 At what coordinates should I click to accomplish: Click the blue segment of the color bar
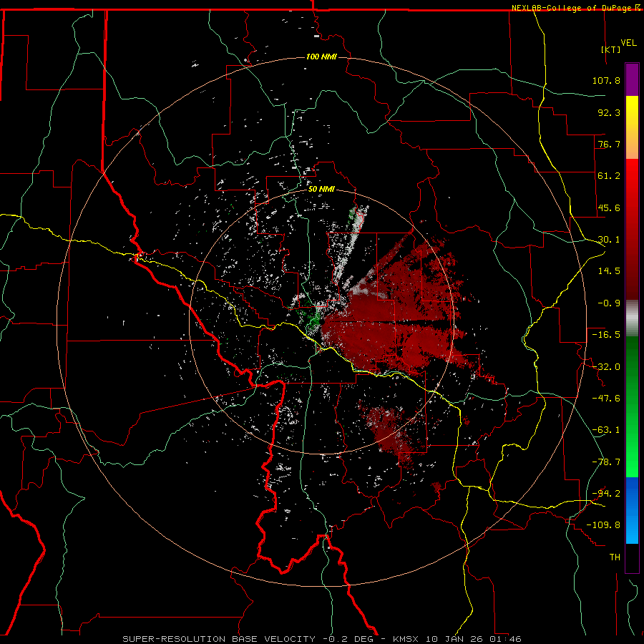pyautogui.click(x=632, y=510)
